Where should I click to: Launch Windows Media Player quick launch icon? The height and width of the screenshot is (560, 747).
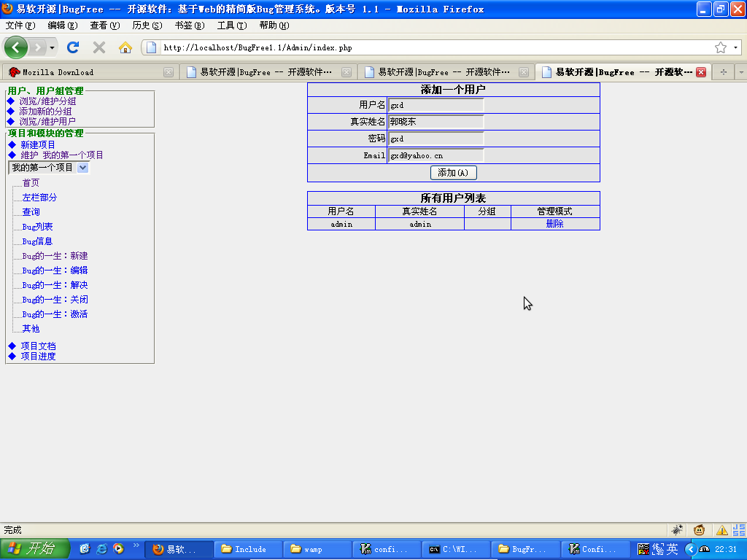[x=118, y=549]
